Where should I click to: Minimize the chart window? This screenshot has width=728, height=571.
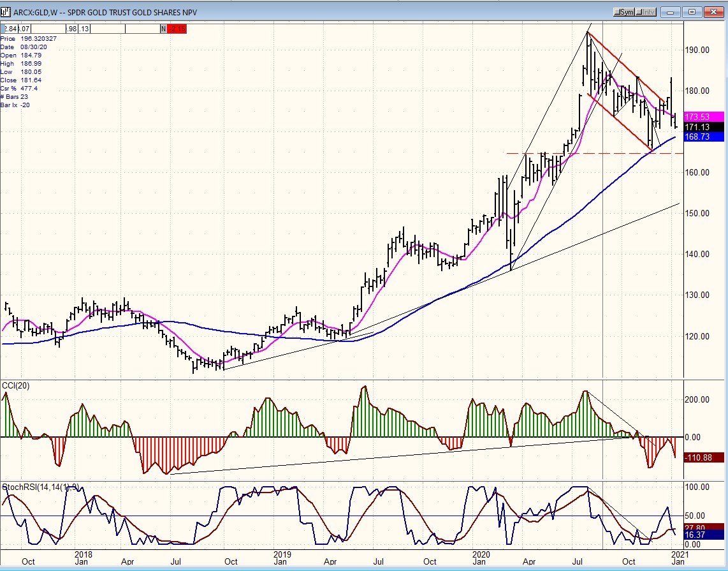pyautogui.click(x=671, y=12)
